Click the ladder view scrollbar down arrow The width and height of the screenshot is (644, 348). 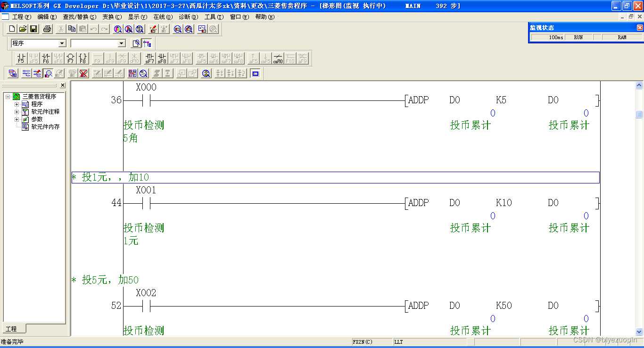click(x=639, y=331)
